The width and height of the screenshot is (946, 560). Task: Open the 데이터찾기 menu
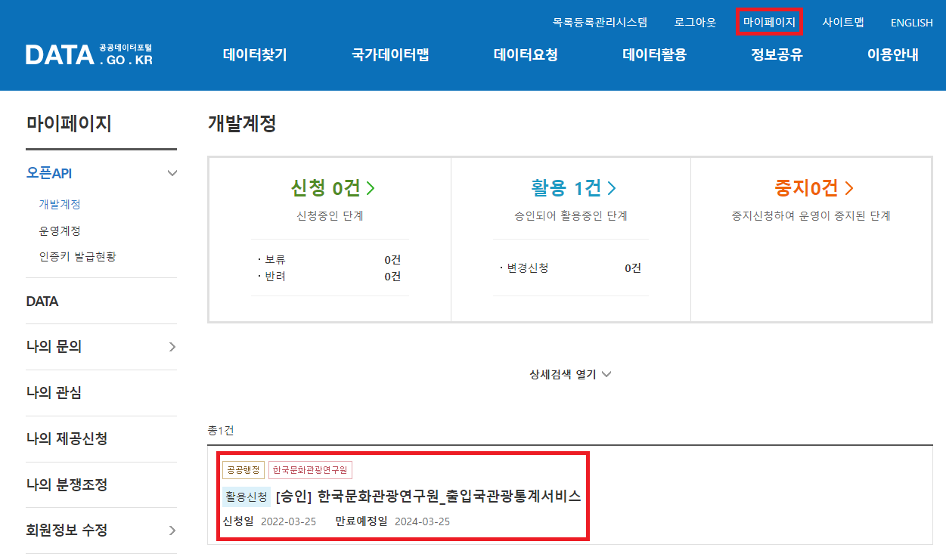tap(255, 54)
